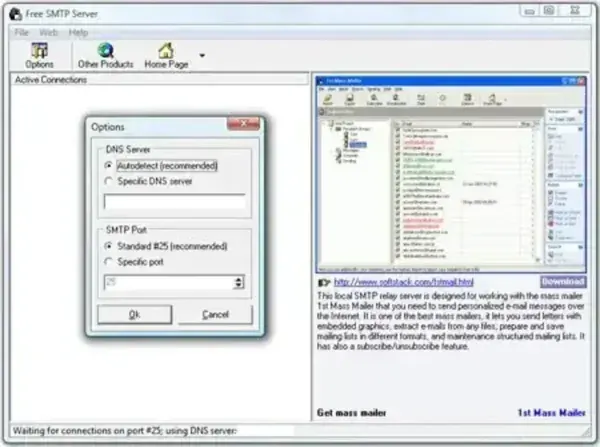The height and width of the screenshot is (447, 600).
Task: Dismiss dialog with Cancel button
Action: [x=215, y=315]
